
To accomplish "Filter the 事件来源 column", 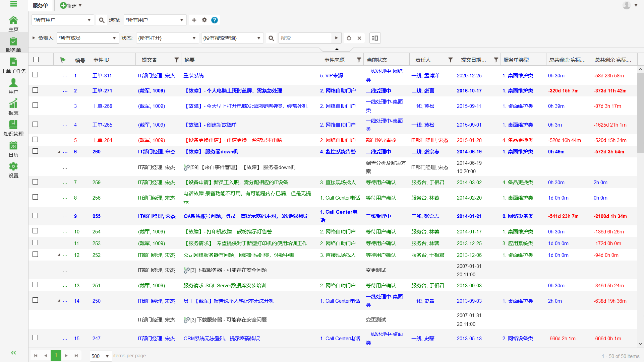I will coord(359,60).
